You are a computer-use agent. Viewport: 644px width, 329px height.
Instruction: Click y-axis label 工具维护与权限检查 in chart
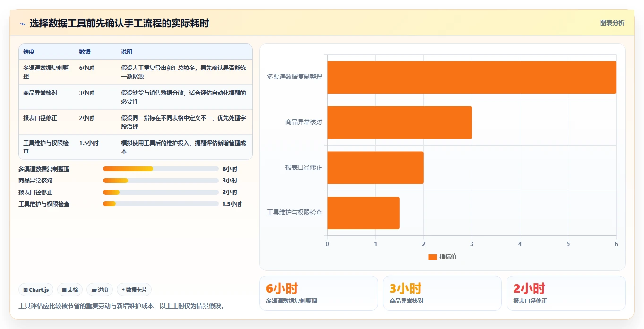[x=294, y=213]
